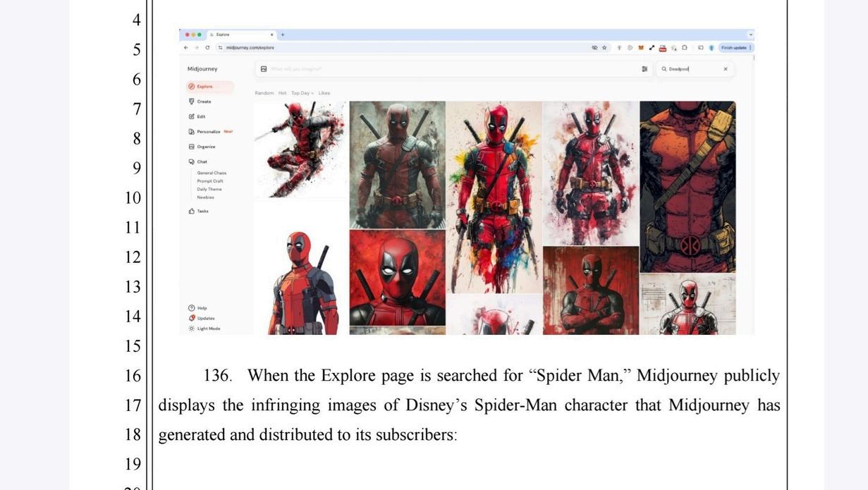Image resolution: width=868 pixels, height=490 pixels.
Task: Open a new browser tab with the plus
Action: [x=283, y=35]
